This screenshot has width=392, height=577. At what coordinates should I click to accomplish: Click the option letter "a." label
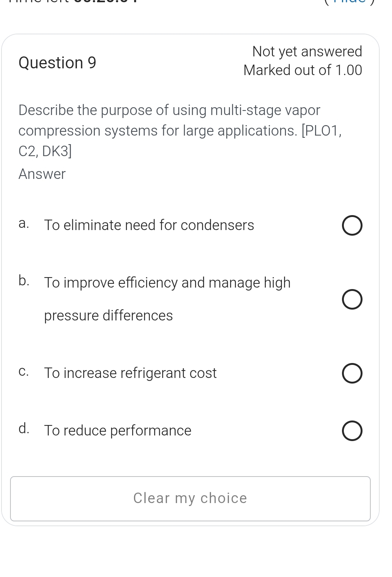point(24,223)
